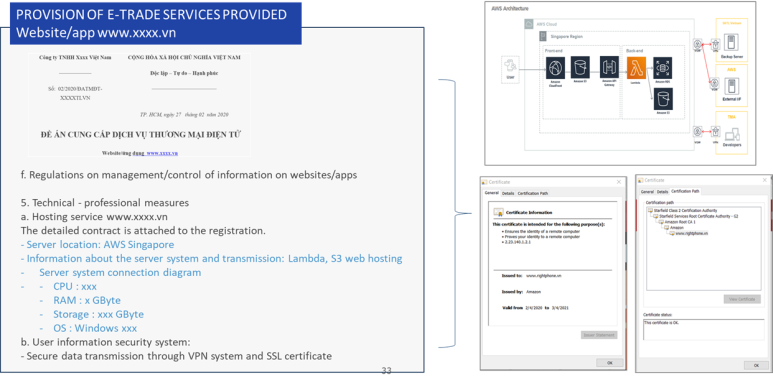Open Details tab in left Certificate dialog
This screenshot has height=383, width=773.
click(508, 193)
